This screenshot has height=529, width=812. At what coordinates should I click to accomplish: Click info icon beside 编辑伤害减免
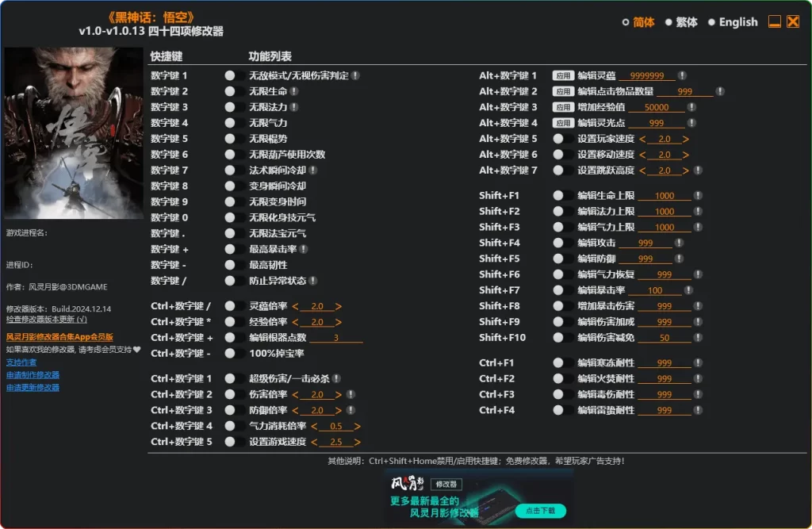(698, 337)
